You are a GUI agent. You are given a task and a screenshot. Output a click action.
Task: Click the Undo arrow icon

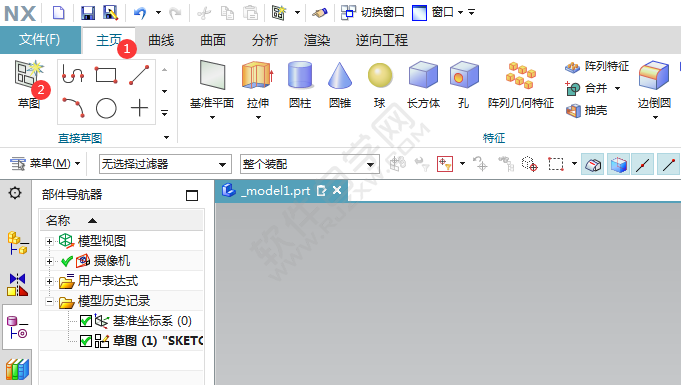pos(140,13)
